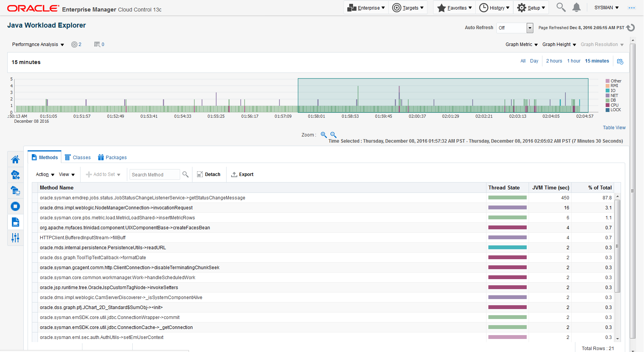Image resolution: width=644 pixels, height=352 pixels.
Task: Click the selected time window on graph
Action: coord(443,95)
